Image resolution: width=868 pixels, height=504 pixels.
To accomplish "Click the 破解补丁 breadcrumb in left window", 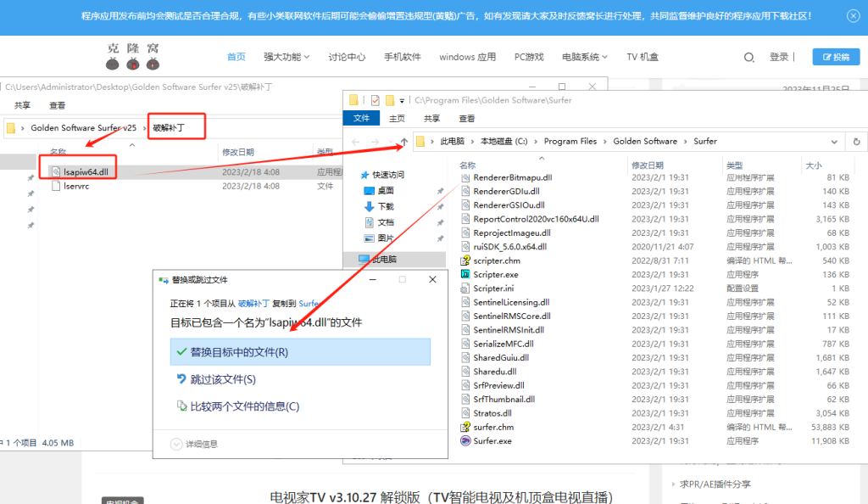I will tap(169, 127).
